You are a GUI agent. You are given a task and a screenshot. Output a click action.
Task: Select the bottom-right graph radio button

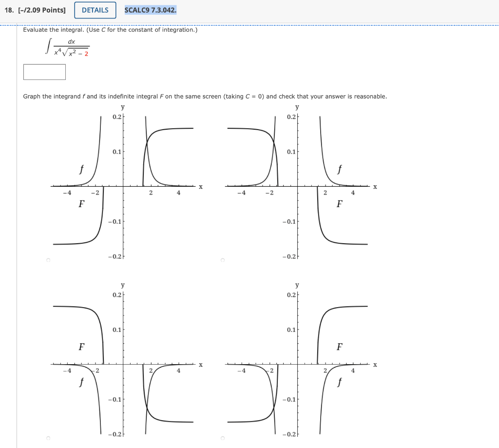click(x=222, y=438)
